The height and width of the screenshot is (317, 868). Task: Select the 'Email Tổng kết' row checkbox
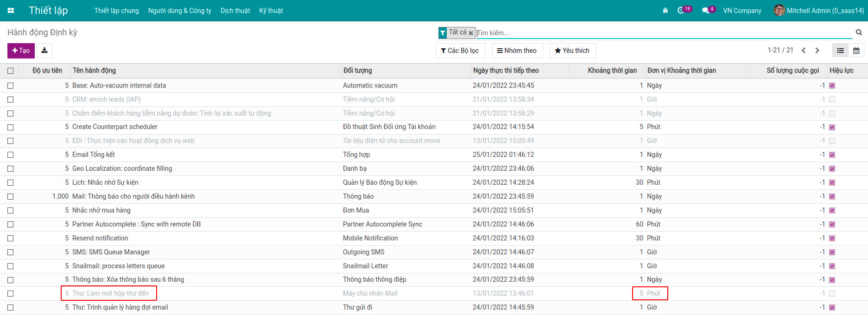[10, 155]
